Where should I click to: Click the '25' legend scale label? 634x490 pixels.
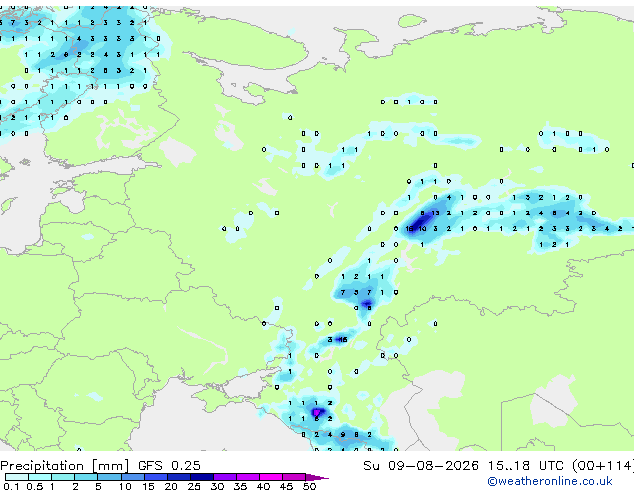tap(194, 486)
